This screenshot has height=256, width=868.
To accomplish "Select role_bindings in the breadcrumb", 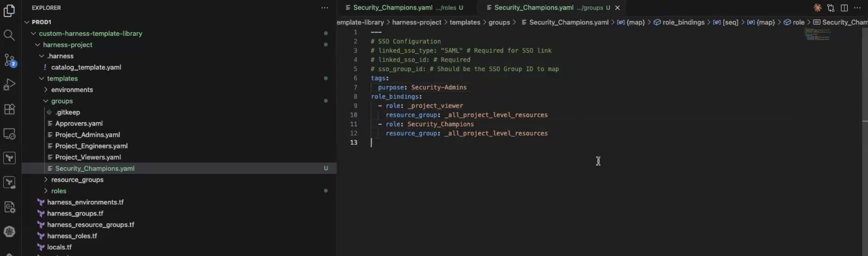I will point(683,22).
